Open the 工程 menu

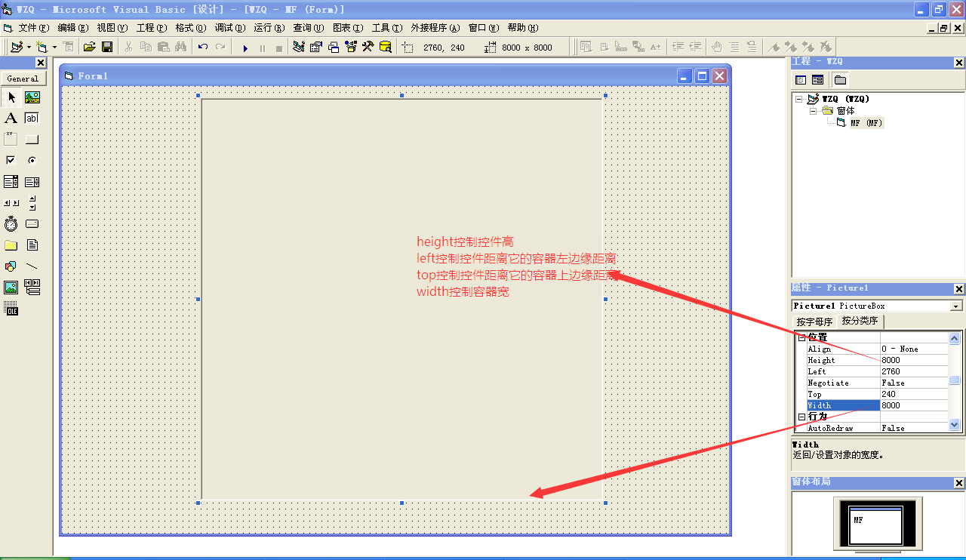152,28
